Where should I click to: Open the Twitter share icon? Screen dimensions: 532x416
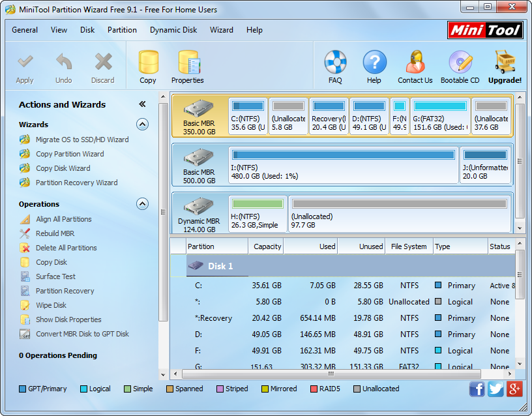pos(495,389)
